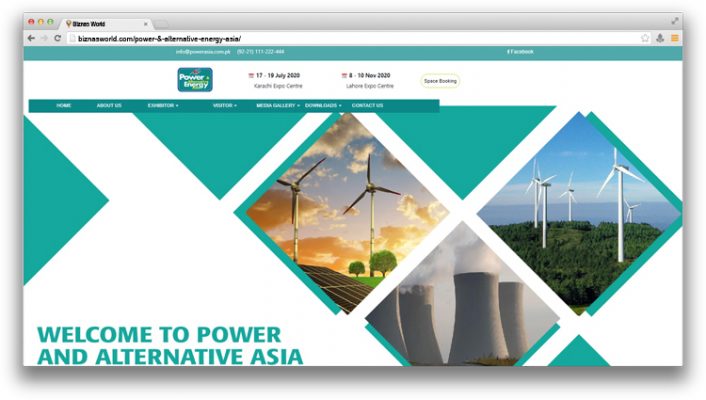Click the Welcome to Power and Alternative Asia heading
Image resolution: width=706 pixels, height=400 pixels.
click(x=170, y=346)
